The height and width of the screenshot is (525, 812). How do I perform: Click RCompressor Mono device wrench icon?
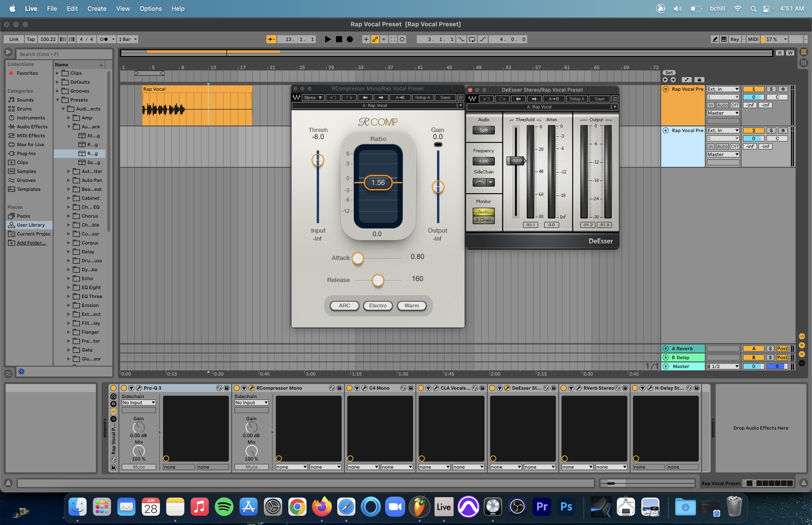pyautogui.click(x=252, y=388)
